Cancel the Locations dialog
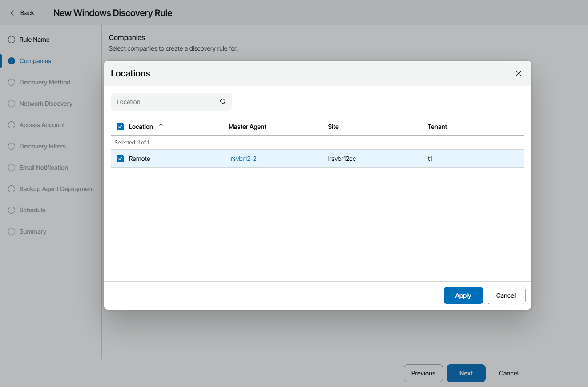588x387 pixels. [x=506, y=295]
